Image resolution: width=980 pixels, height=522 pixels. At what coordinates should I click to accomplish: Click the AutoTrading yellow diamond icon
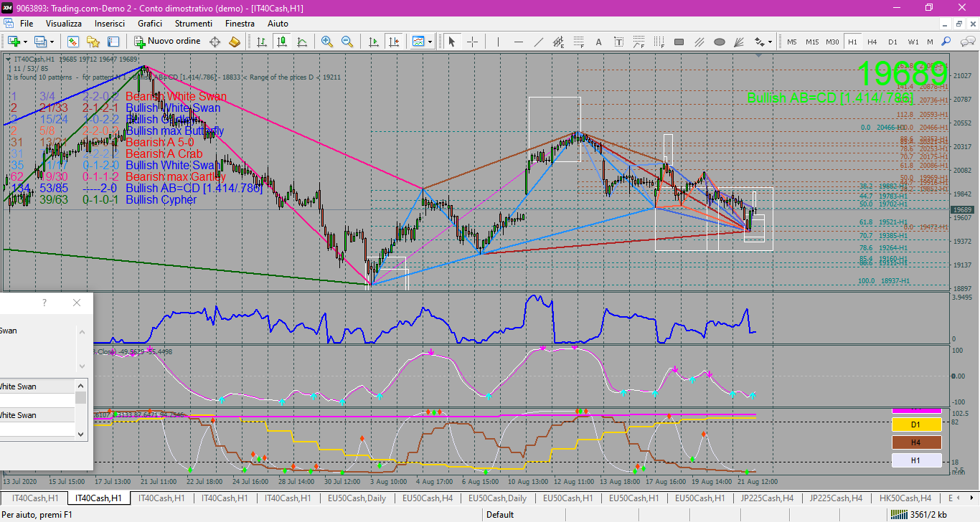234,42
